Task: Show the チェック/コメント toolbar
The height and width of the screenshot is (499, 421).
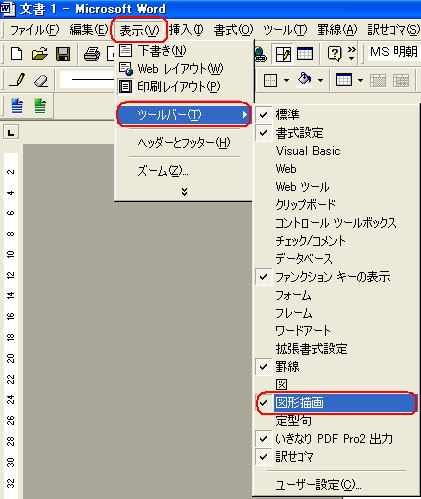Action: click(337, 241)
